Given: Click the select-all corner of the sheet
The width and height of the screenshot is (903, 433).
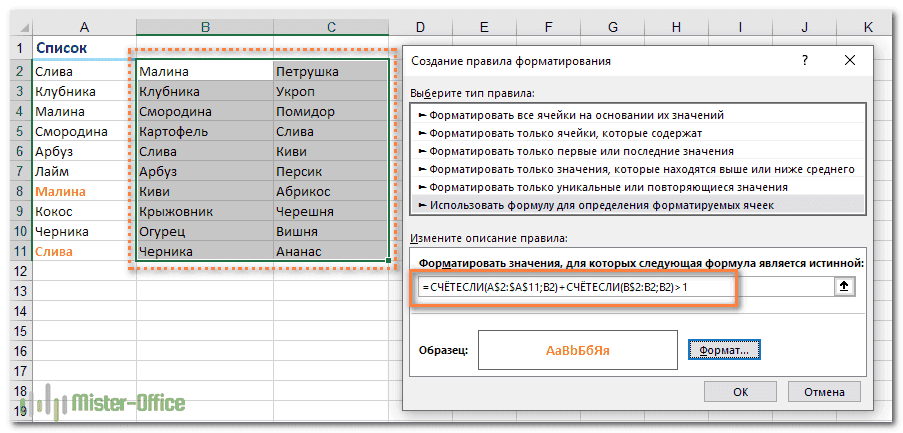Looking at the screenshot, I should click(x=13, y=25).
